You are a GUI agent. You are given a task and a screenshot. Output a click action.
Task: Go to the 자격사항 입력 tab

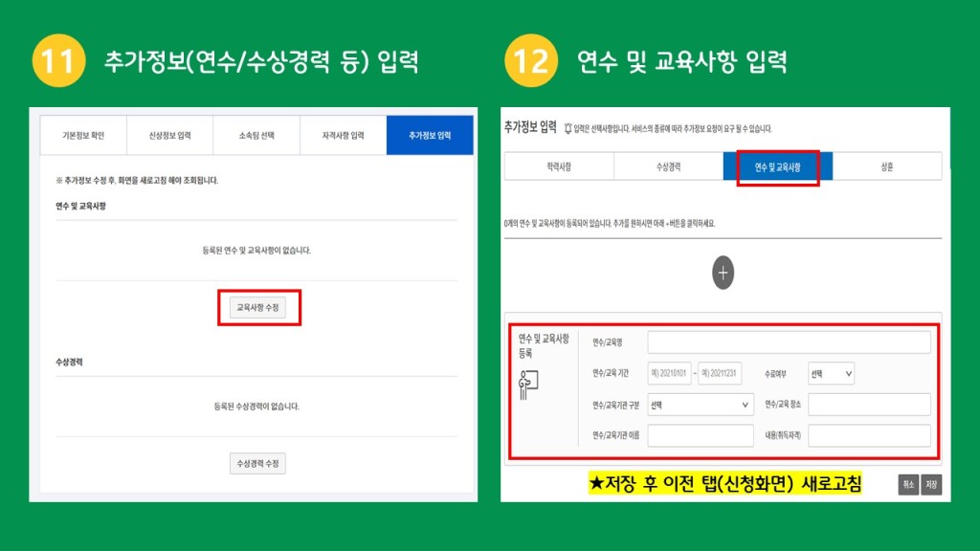tap(343, 136)
